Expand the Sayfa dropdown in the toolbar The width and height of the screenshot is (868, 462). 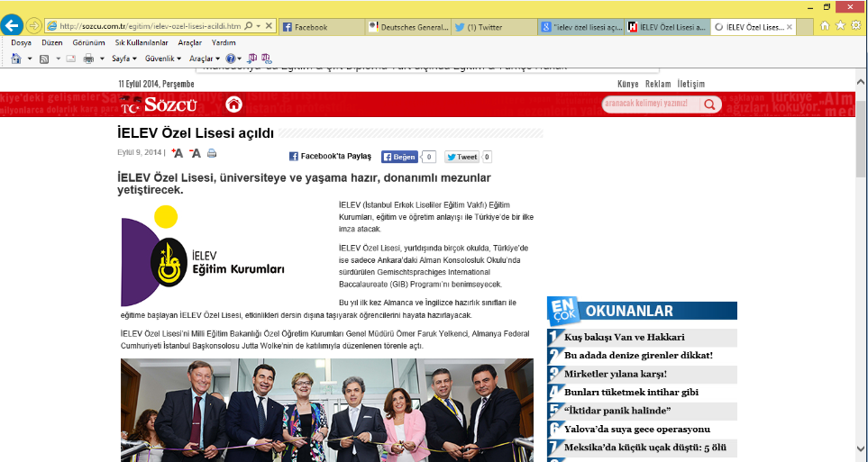tap(123, 59)
